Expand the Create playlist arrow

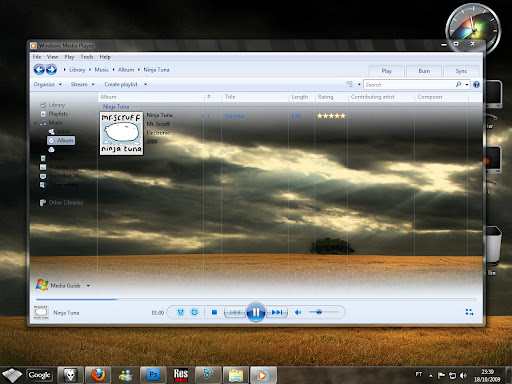point(145,84)
